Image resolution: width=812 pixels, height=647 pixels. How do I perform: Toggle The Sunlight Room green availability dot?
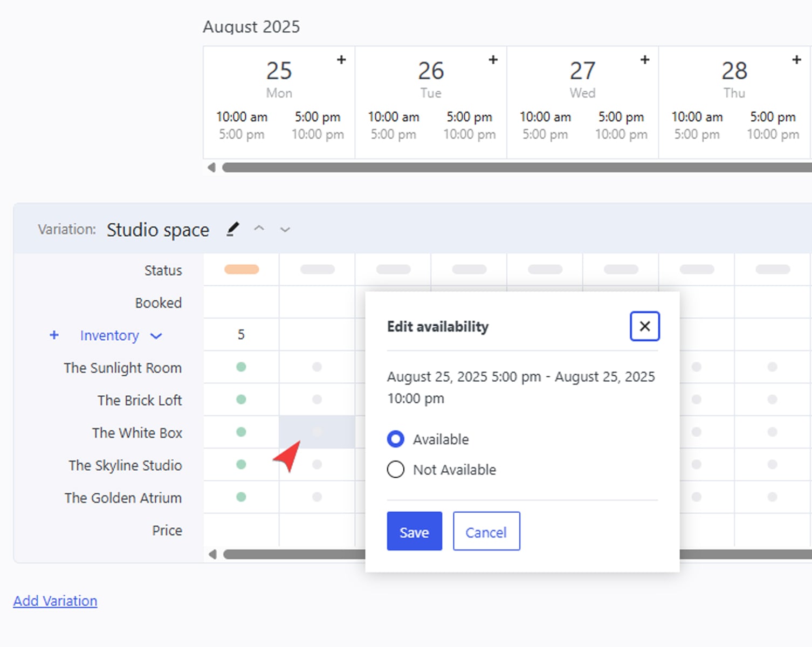(x=241, y=367)
